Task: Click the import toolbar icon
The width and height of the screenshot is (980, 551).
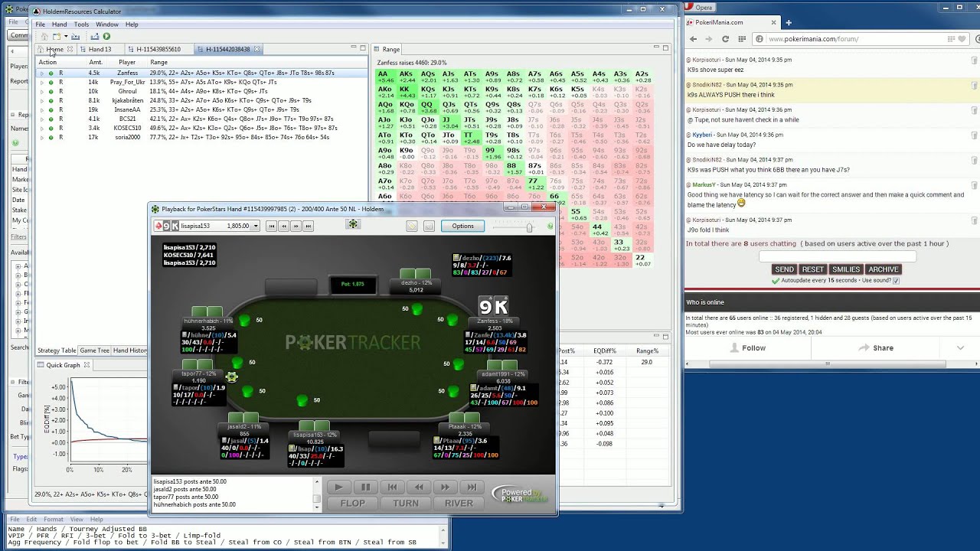Action: click(x=75, y=37)
